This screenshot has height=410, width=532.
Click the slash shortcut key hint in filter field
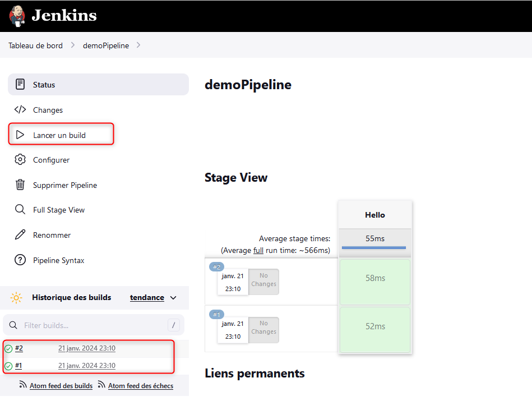pyautogui.click(x=173, y=325)
